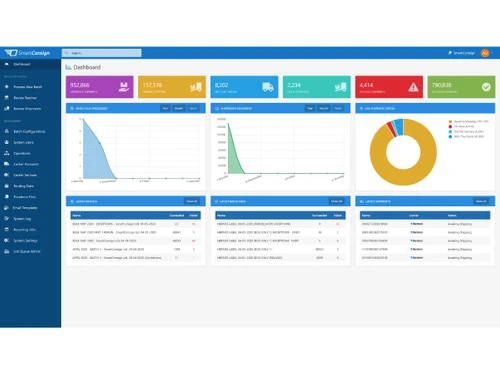Image resolution: width=500 pixels, height=375 pixels.
Task: Select Month tab in Batch Files Processed panel
Action: (179, 108)
